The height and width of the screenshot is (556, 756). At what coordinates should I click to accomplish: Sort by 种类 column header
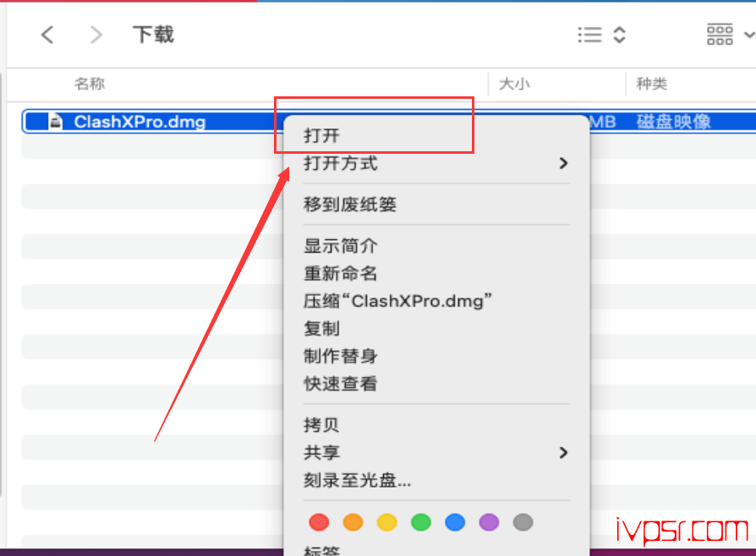point(652,84)
